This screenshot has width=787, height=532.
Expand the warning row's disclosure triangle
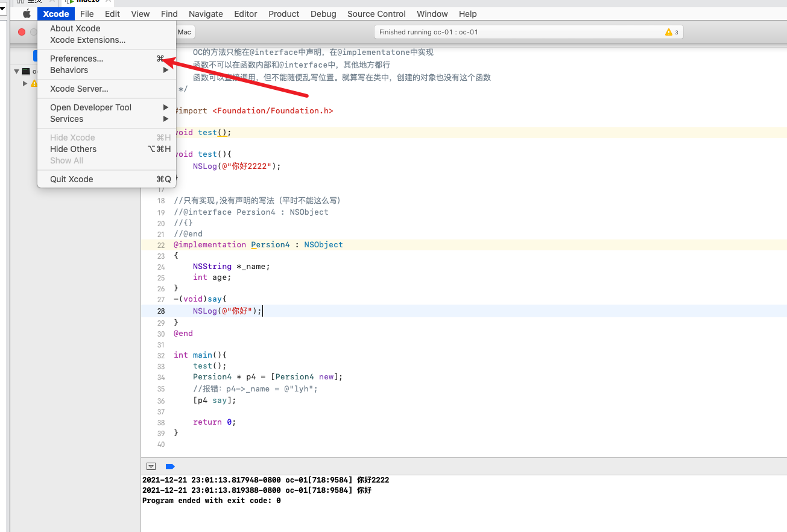(25, 83)
